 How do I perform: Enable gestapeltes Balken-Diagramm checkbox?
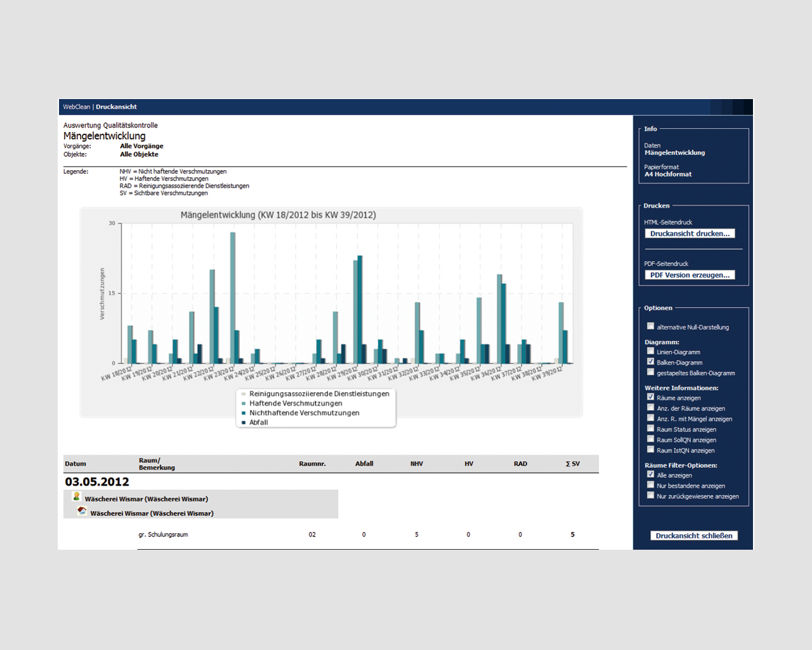[650, 373]
